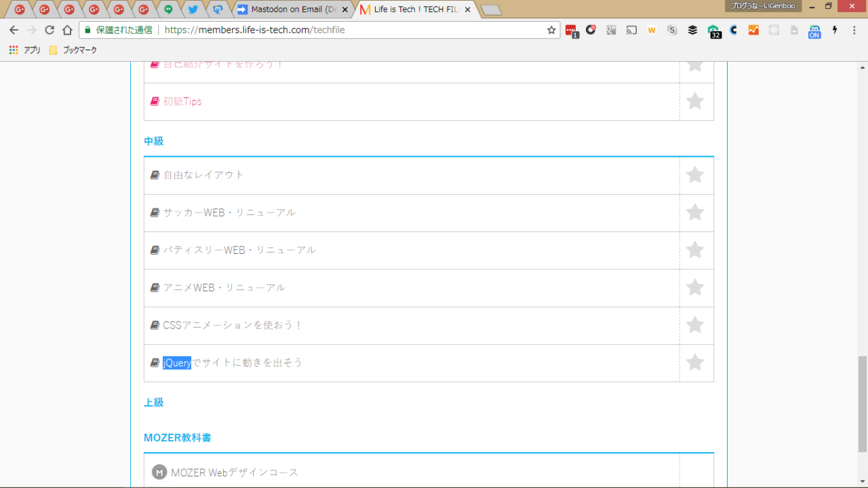Click star icon beside 初級Tips
Screen dimensions: 868x488
694,101
